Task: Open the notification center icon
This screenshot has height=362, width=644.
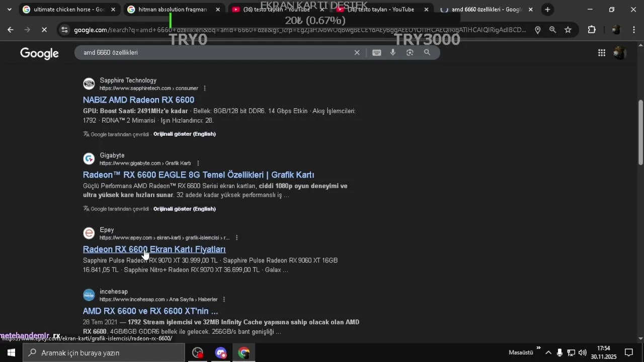Action: (x=629, y=352)
